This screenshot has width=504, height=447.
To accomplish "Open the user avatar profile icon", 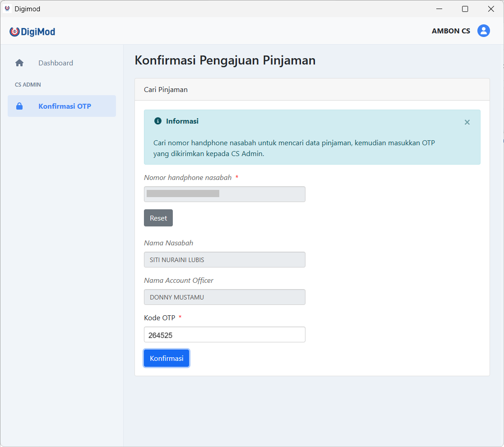I will click(484, 31).
